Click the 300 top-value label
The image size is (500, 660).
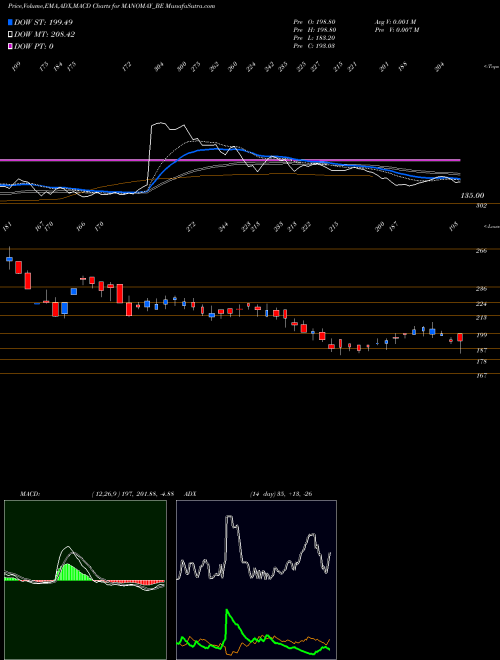182,67
